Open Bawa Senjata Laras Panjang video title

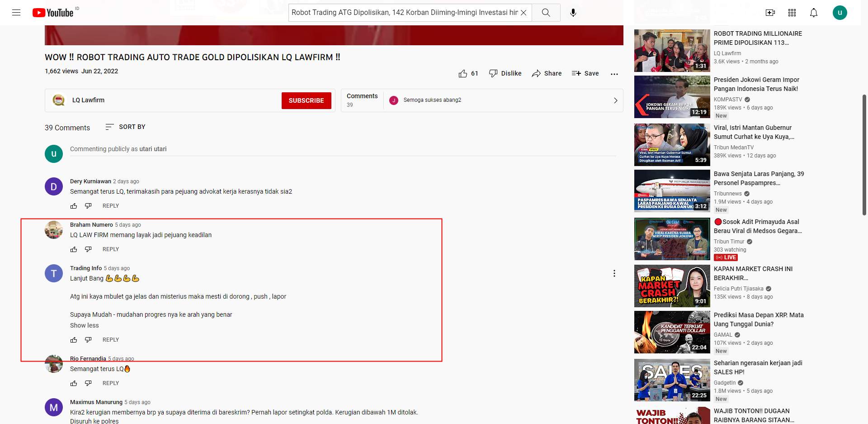(759, 178)
